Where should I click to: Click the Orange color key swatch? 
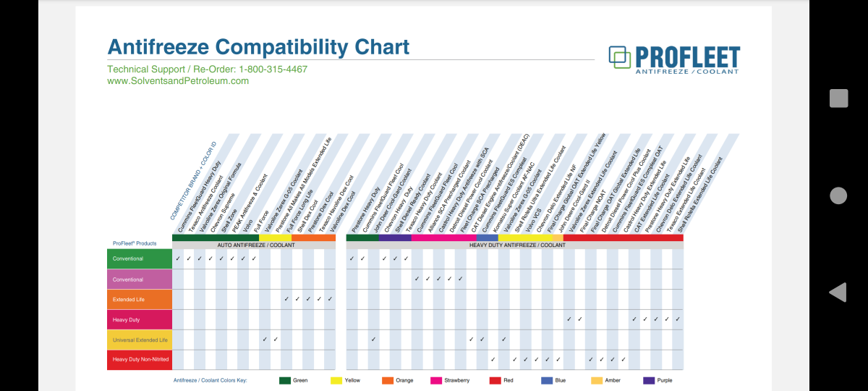click(x=387, y=380)
